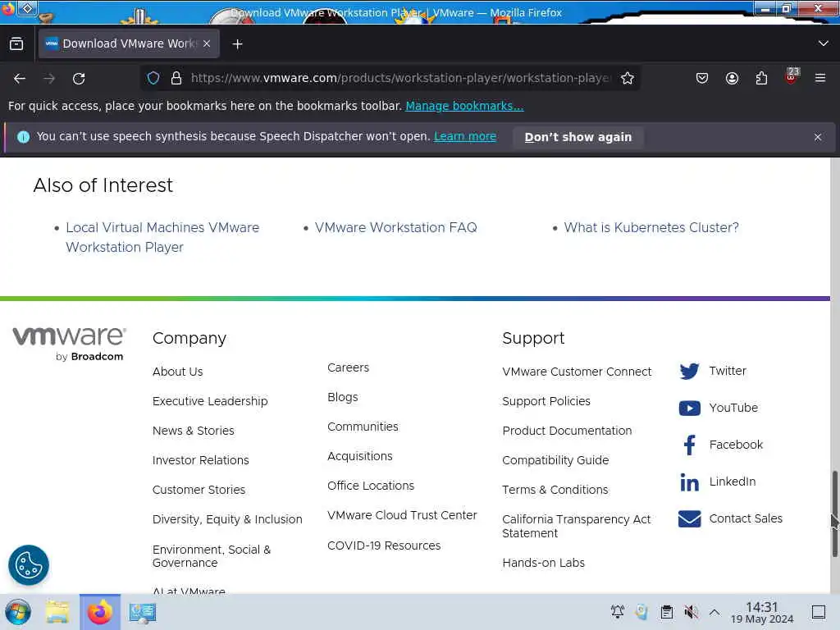Open cookie settings round button

point(29,564)
